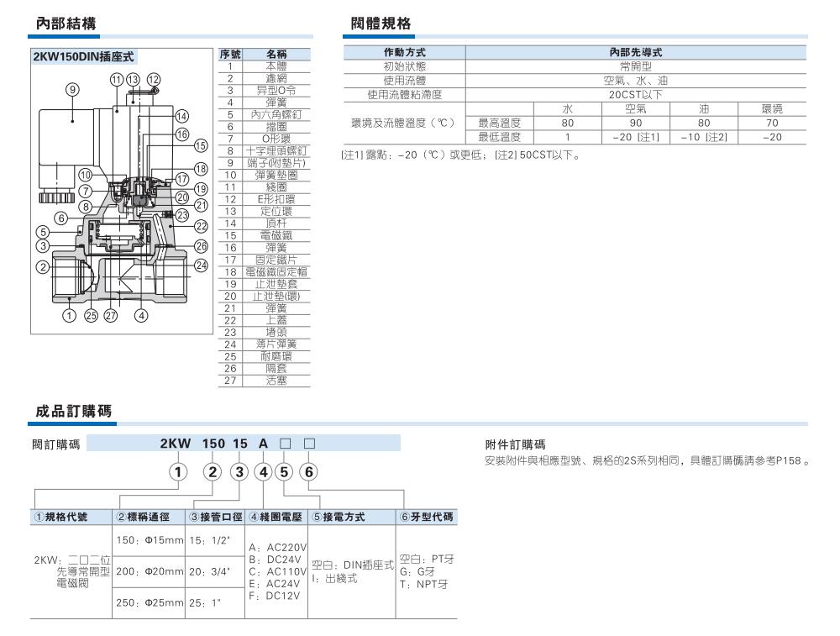Screen dimensions: 840x636
Task: Select callout number 14 in the structure diagram
Action: (x=181, y=116)
